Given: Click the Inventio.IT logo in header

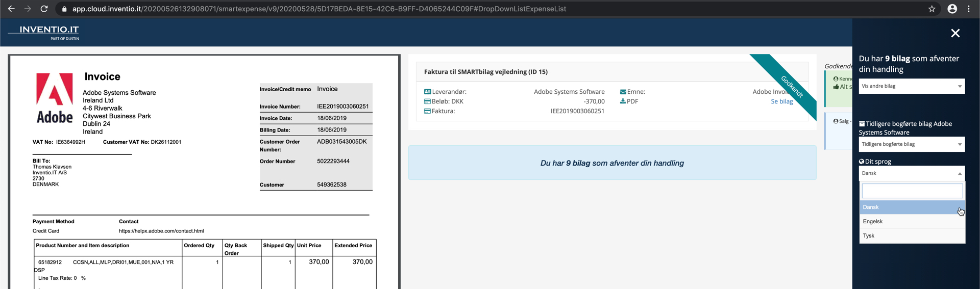Looking at the screenshot, I should point(44,33).
